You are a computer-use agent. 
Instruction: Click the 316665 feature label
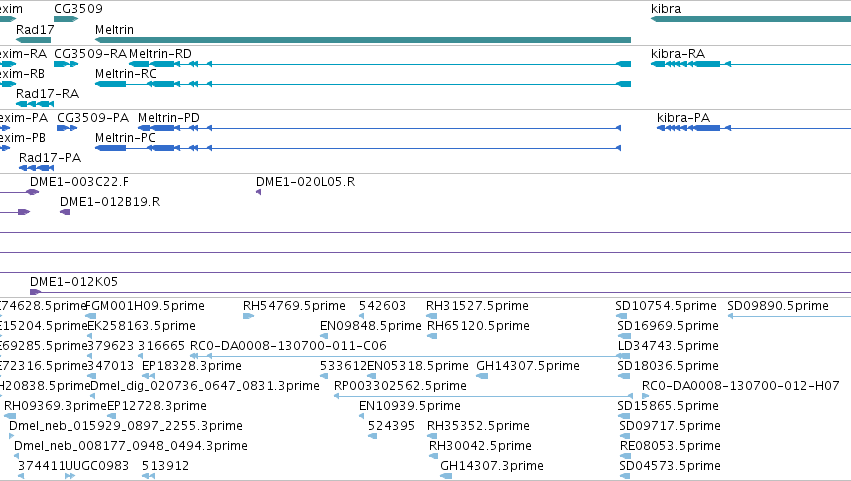162,346
